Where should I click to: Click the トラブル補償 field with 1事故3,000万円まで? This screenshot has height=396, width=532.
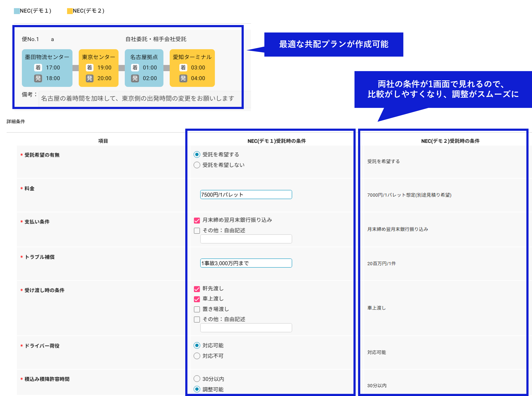coord(246,263)
